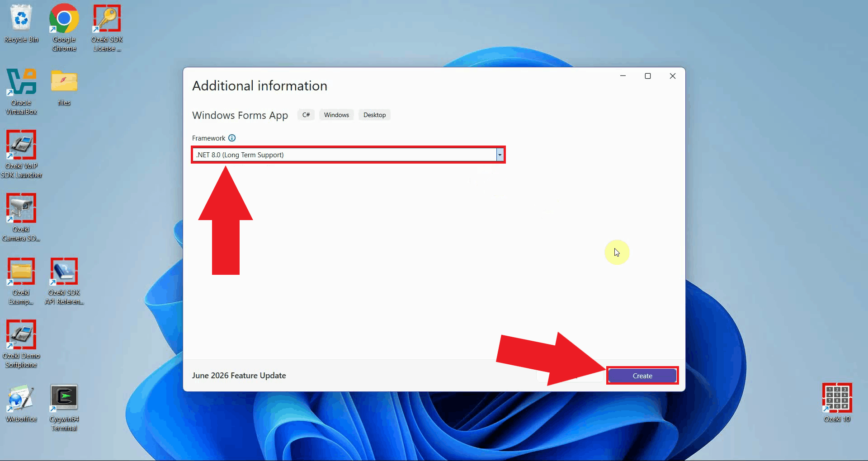Click the Windows tag label
The width and height of the screenshot is (868, 461).
point(336,115)
